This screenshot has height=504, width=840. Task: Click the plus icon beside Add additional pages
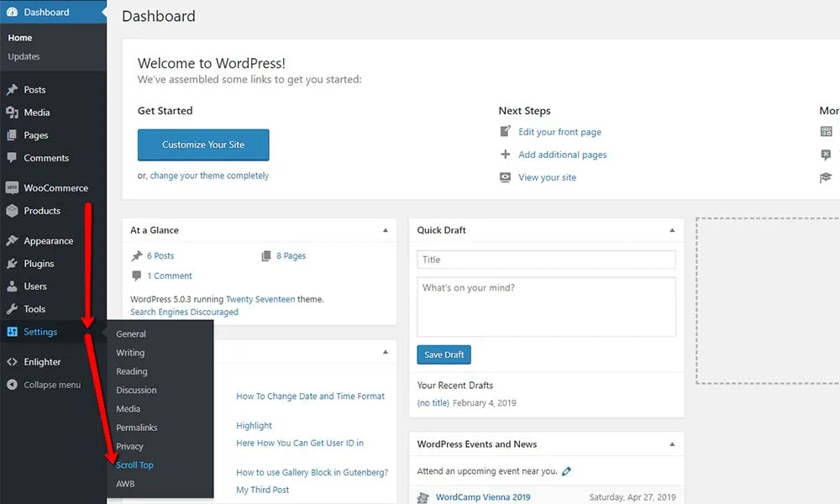click(x=505, y=155)
